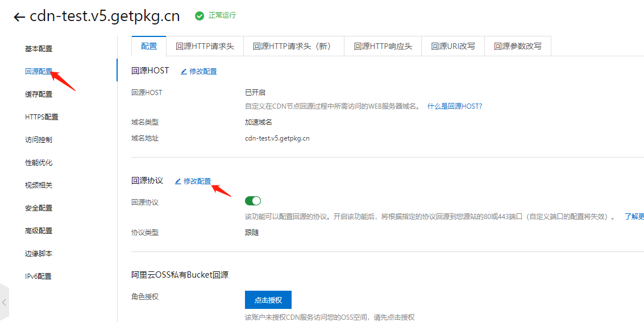Click the 回源HOST section heading
The width and height of the screenshot is (644, 322).
tap(150, 71)
